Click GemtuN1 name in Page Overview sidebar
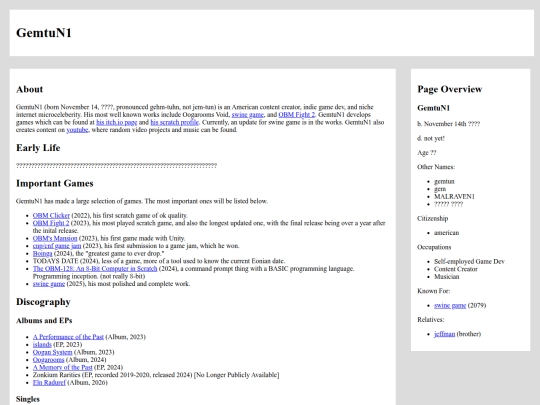 (x=434, y=108)
